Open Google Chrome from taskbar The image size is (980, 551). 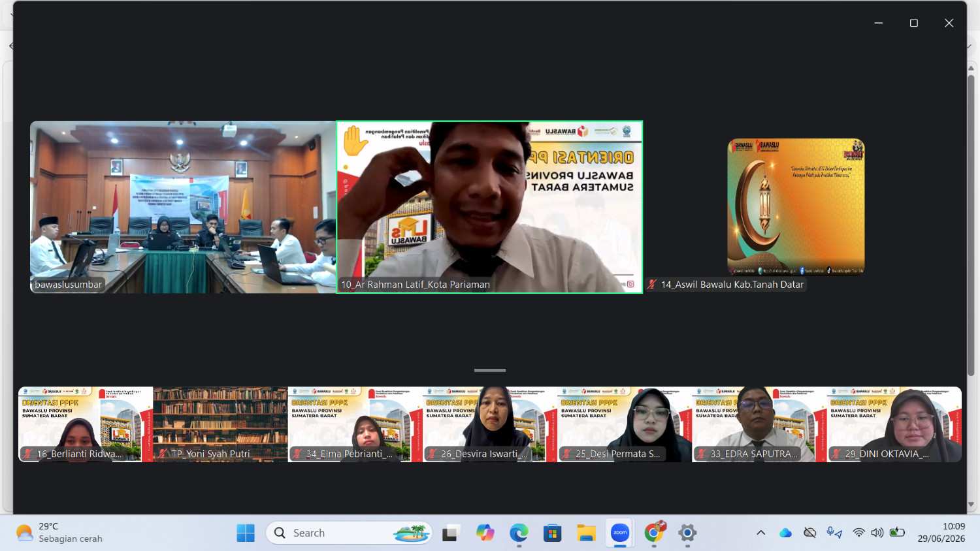tap(654, 533)
